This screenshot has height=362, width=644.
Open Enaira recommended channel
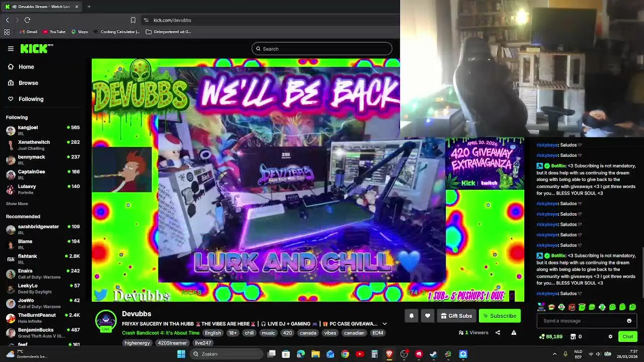[43, 274]
